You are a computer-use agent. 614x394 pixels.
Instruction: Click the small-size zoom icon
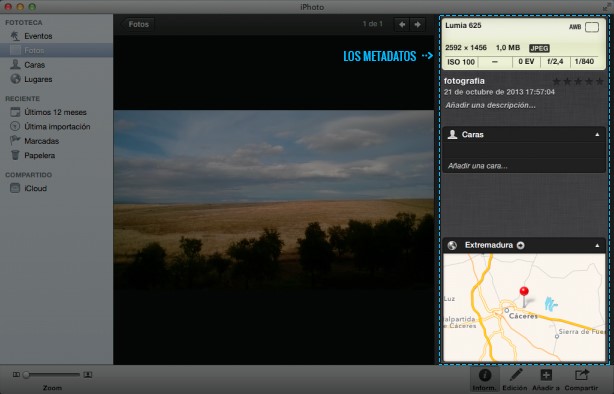16,375
